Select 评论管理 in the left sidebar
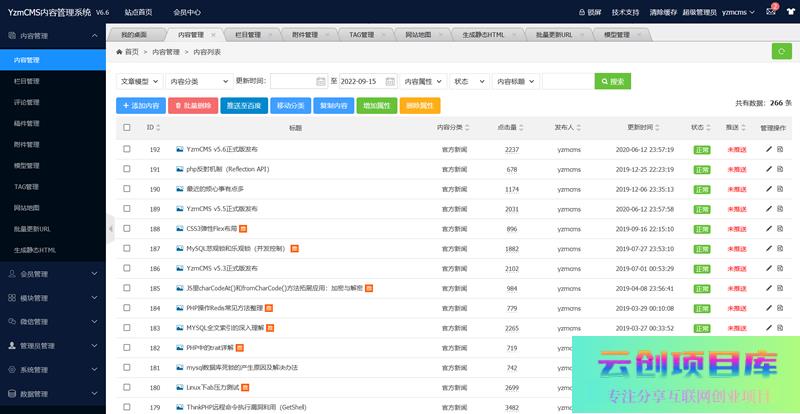 [x=27, y=102]
